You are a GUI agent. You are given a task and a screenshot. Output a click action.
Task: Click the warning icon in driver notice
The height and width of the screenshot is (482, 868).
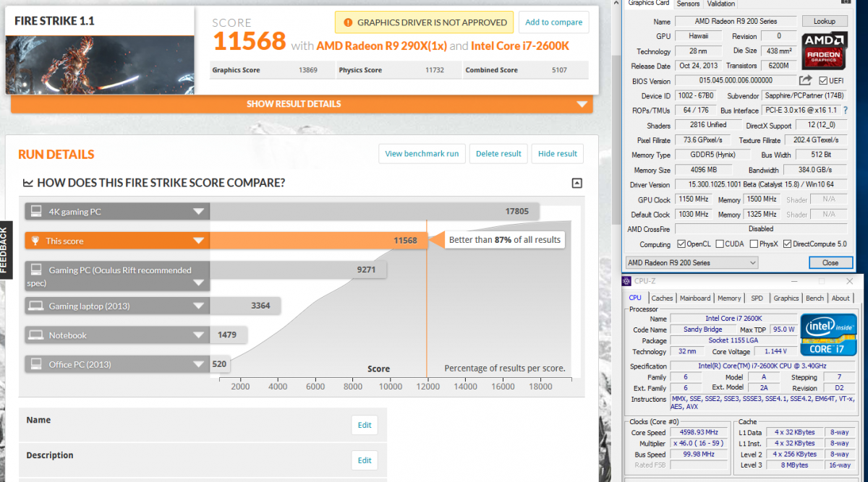pyautogui.click(x=348, y=22)
